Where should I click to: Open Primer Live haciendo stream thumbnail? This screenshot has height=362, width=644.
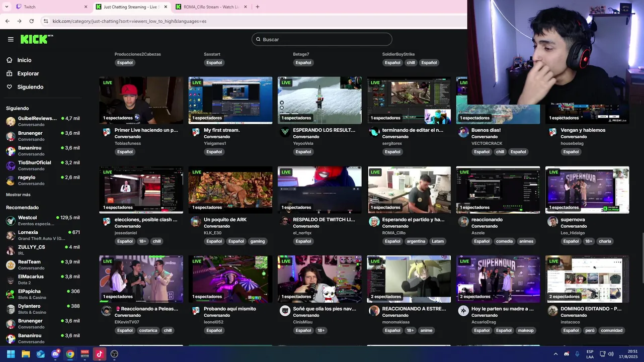click(x=141, y=101)
